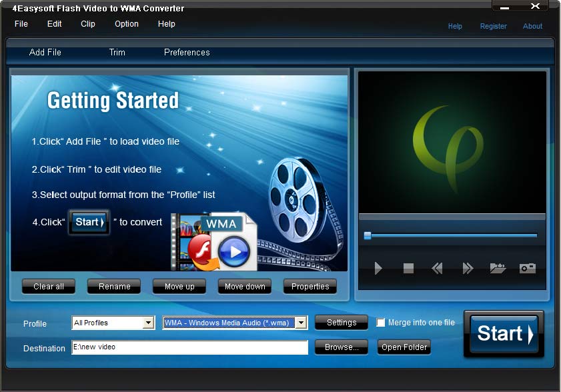Click the video preview screen
561x392 pixels.
tap(452, 143)
